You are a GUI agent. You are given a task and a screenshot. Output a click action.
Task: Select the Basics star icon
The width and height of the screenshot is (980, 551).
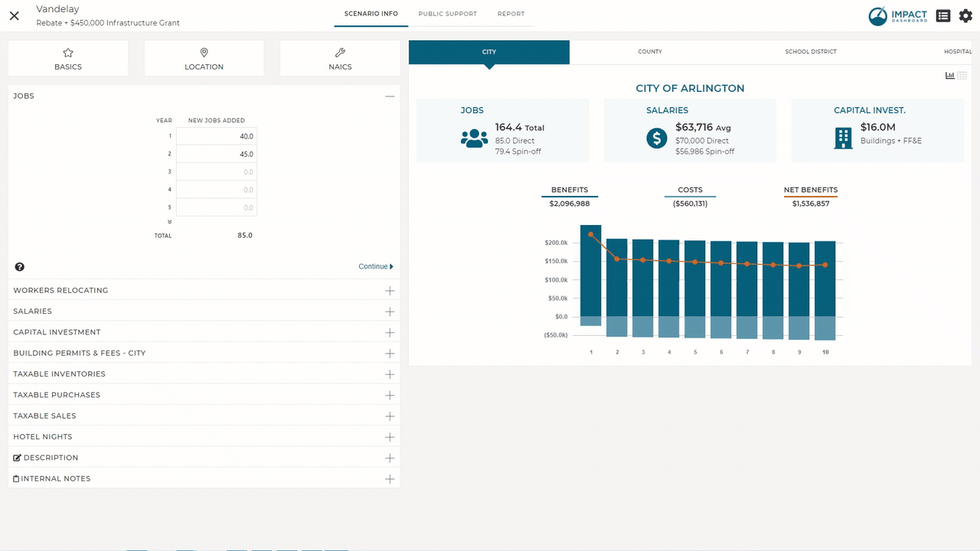pyautogui.click(x=67, y=52)
